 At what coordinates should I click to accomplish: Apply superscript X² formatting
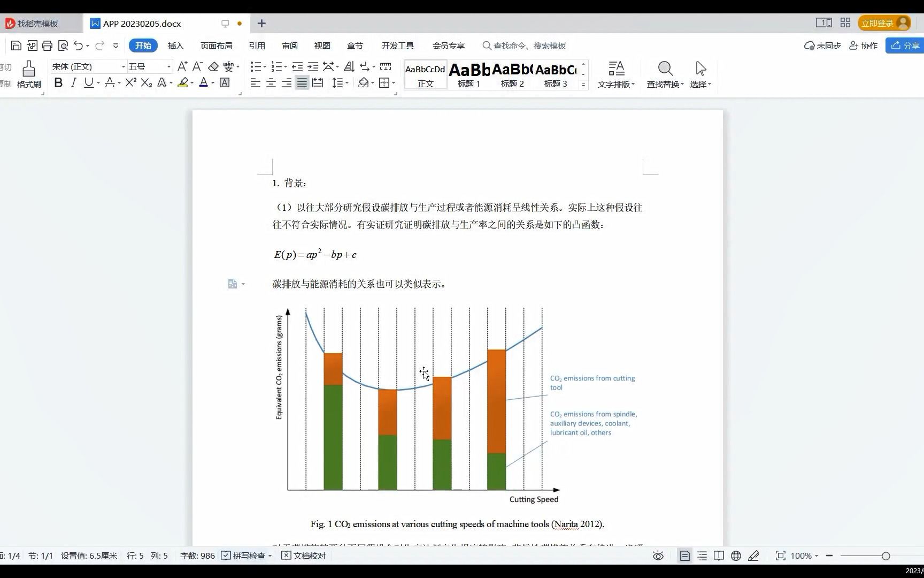131,82
